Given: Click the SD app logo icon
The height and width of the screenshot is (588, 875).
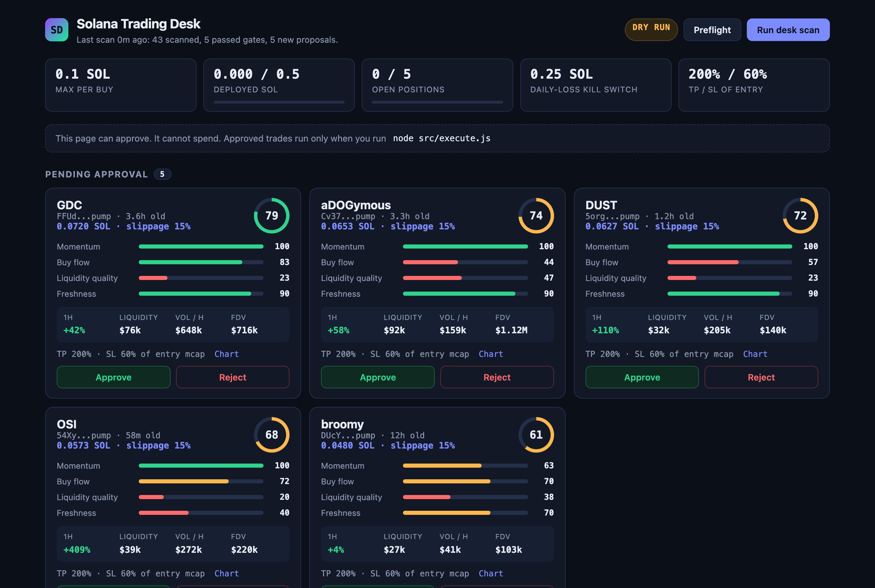Looking at the screenshot, I should click(x=57, y=30).
